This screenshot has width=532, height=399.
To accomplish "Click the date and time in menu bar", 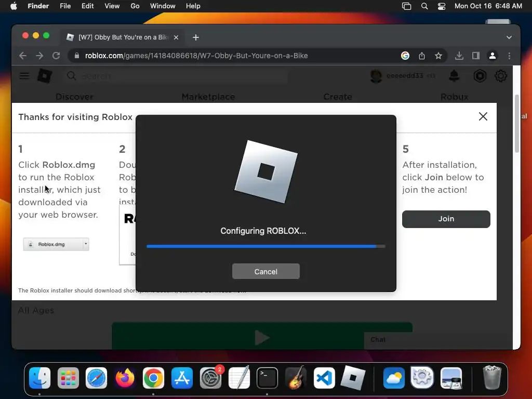I will click(x=488, y=6).
